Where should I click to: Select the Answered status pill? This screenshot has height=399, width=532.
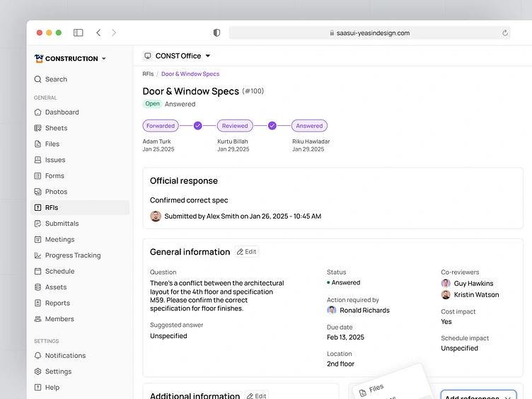[x=309, y=126]
